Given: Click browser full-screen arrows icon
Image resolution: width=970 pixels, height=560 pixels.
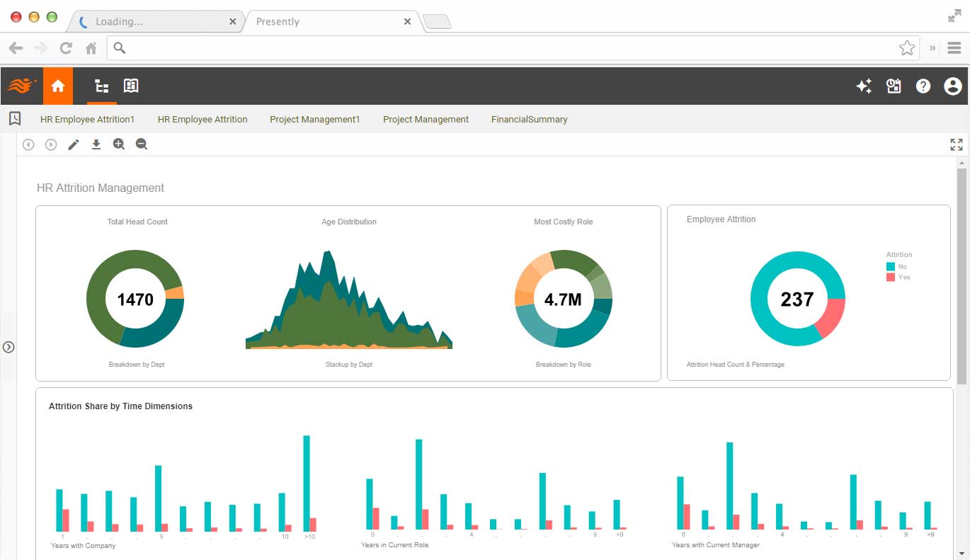Looking at the screenshot, I should [954, 16].
